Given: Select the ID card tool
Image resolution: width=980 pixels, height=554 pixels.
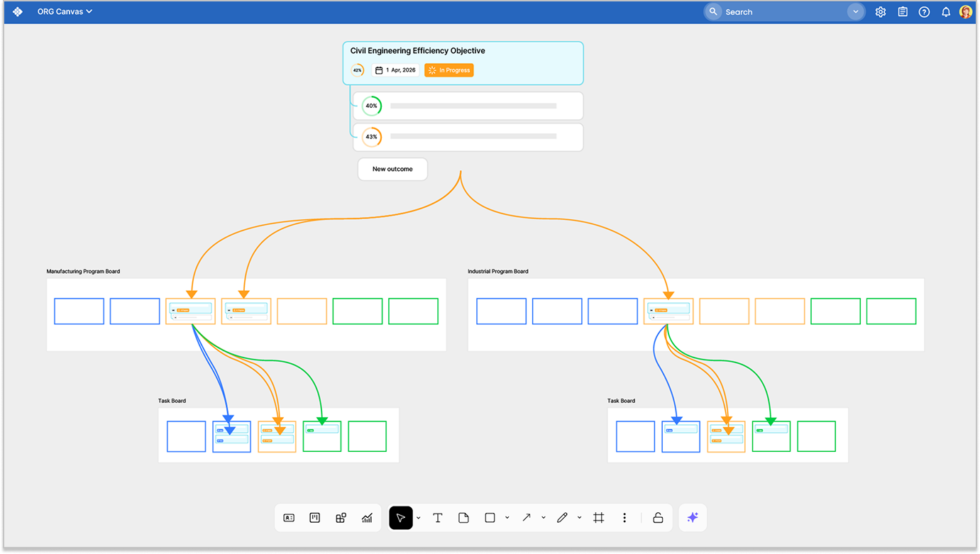Looking at the screenshot, I should point(289,518).
